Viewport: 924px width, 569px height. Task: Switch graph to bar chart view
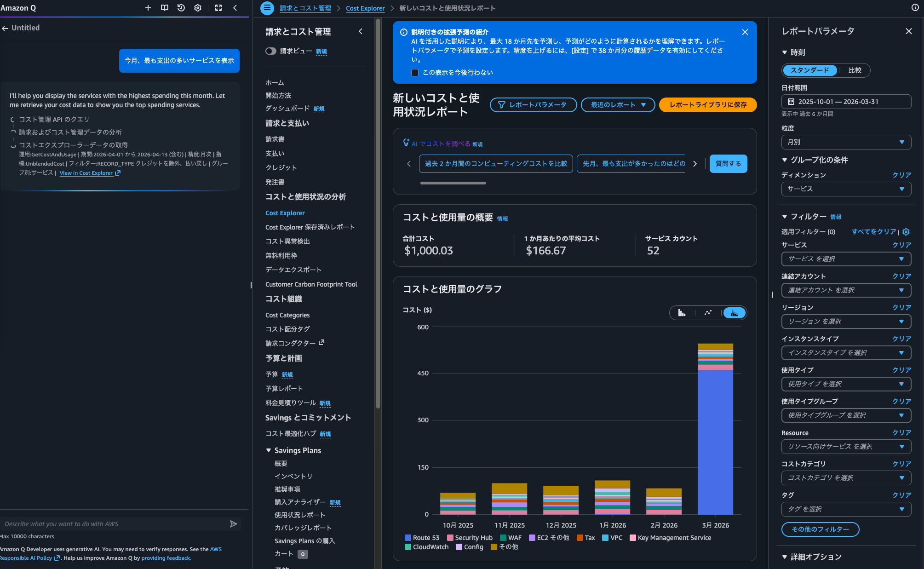[x=682, y=313]
